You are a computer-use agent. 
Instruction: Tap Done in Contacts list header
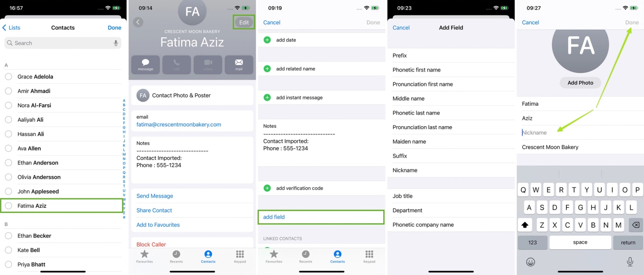click(x=114, y=28)
